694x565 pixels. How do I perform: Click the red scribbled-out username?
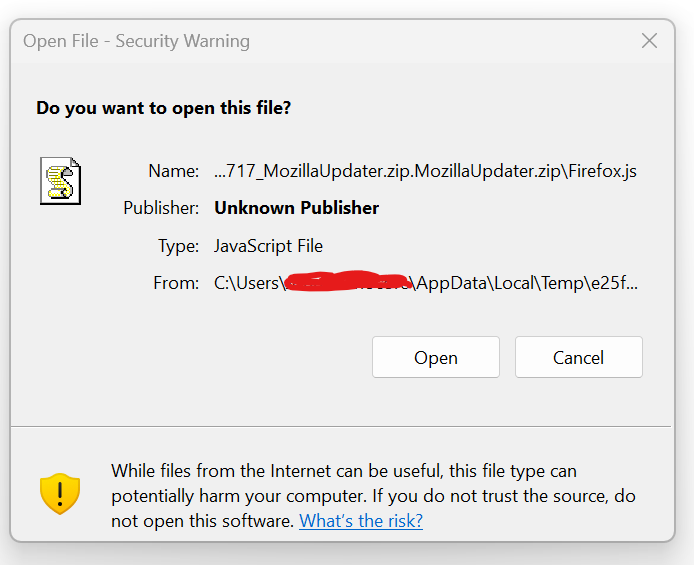(x=347, y=282)
